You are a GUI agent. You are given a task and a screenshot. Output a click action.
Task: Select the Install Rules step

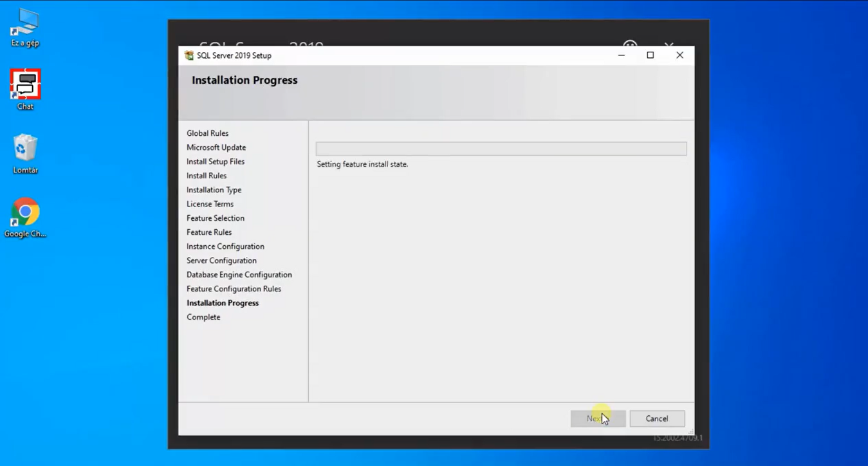(x=207, y=176)
